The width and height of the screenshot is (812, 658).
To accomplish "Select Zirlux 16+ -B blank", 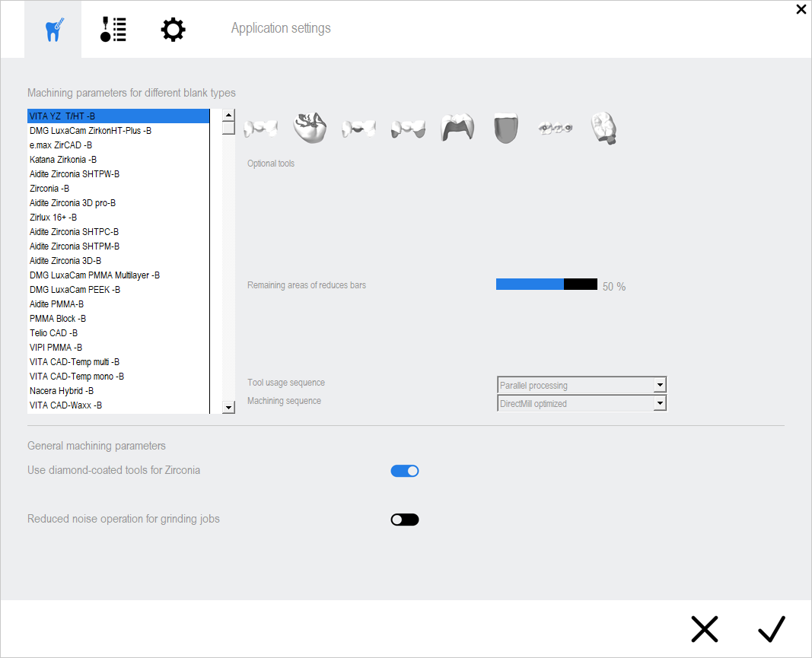I will tap(118, 218).
